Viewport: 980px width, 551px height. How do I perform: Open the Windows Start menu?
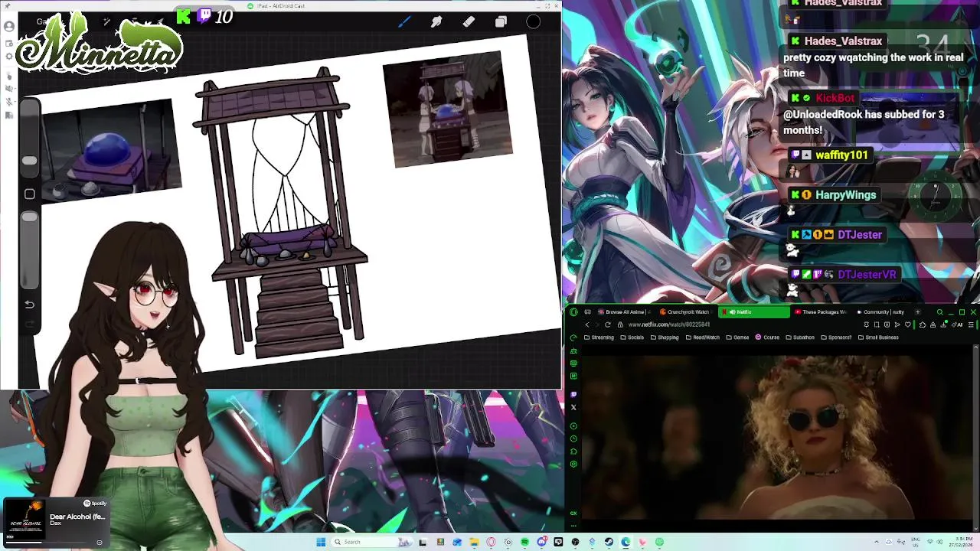tap(321, 542)
